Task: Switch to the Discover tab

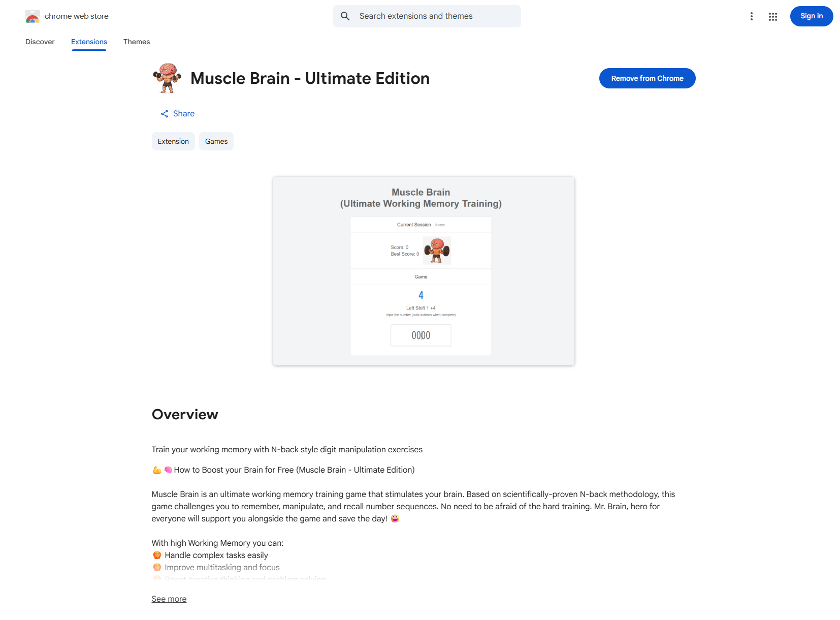Action: [40, 42]
